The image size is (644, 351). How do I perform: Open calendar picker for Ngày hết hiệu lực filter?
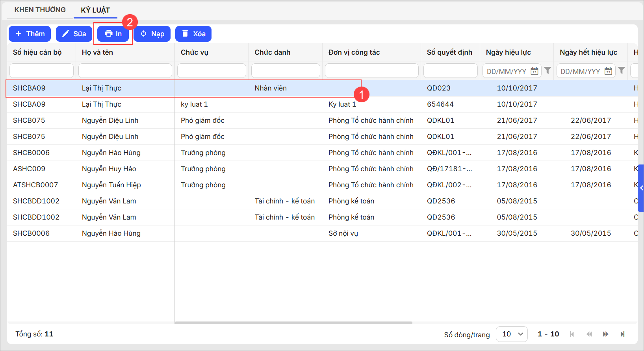(608, 71)
